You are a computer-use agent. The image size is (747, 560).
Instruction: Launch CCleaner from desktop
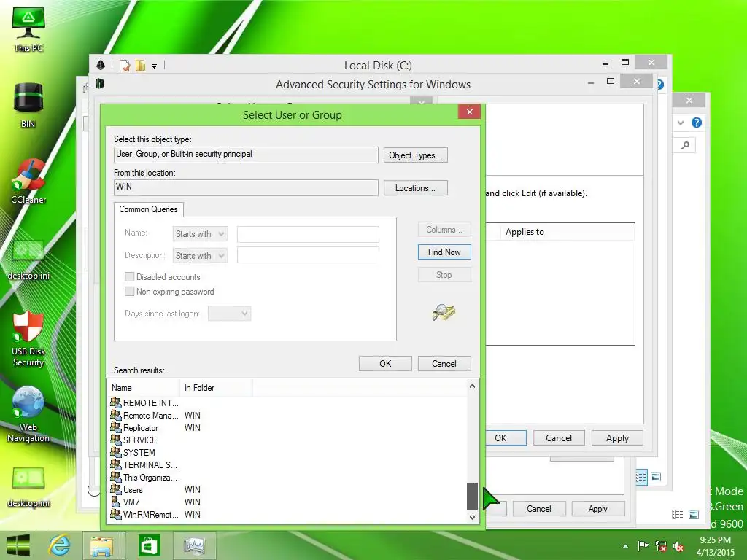[28, 181]
